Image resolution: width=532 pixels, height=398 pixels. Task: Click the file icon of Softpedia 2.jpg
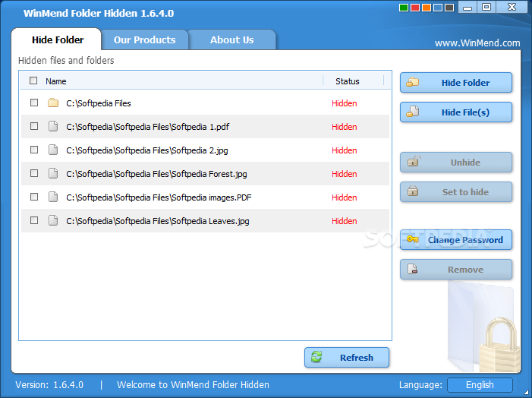[53, 150]
